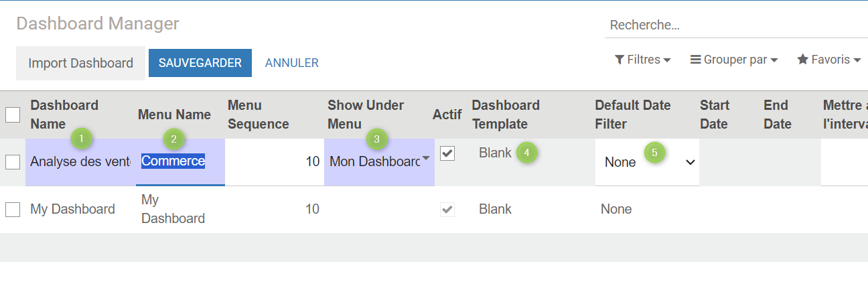Screen dimensions: 868x284
Task: Sort by the Menu Sequence column header
Action: click(x=258, y=115)
